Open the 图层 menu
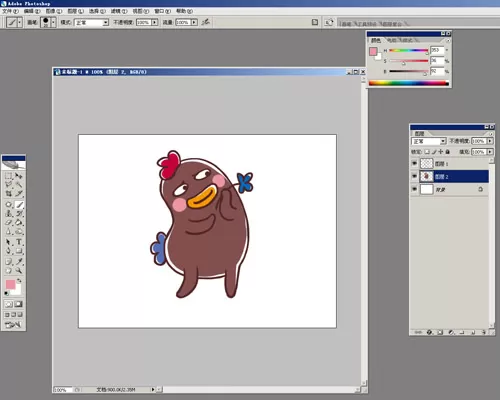This screenshot has height=400, width=500. (x=76, y=11)
